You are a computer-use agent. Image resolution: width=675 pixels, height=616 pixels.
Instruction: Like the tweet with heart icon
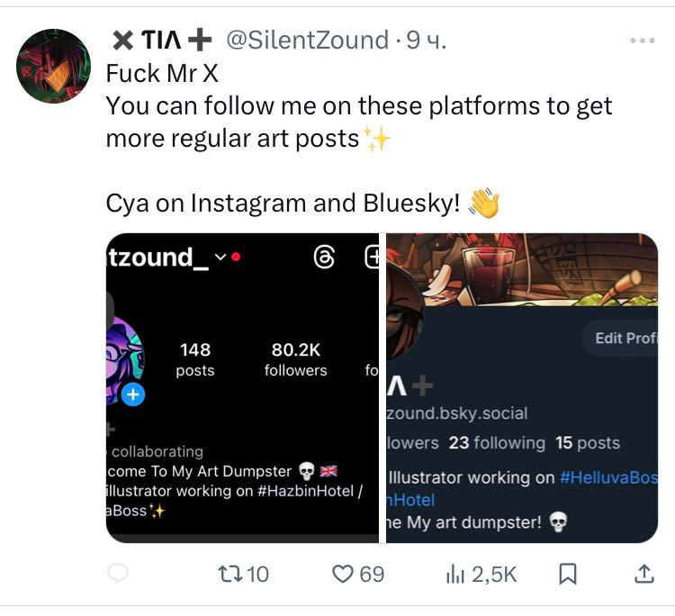343,574
